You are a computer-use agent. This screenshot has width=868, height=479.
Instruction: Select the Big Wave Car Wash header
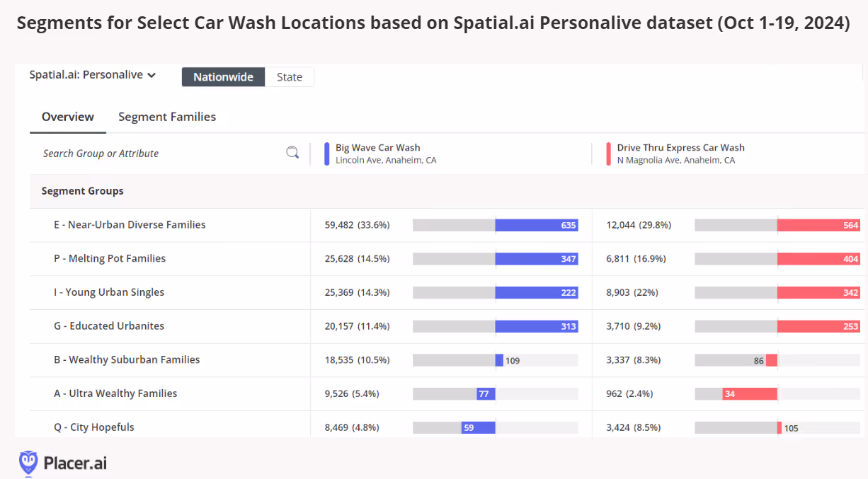(378, 148)
